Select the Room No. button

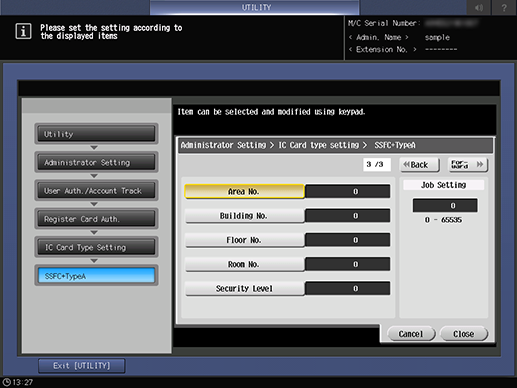(x=244, y=264)
